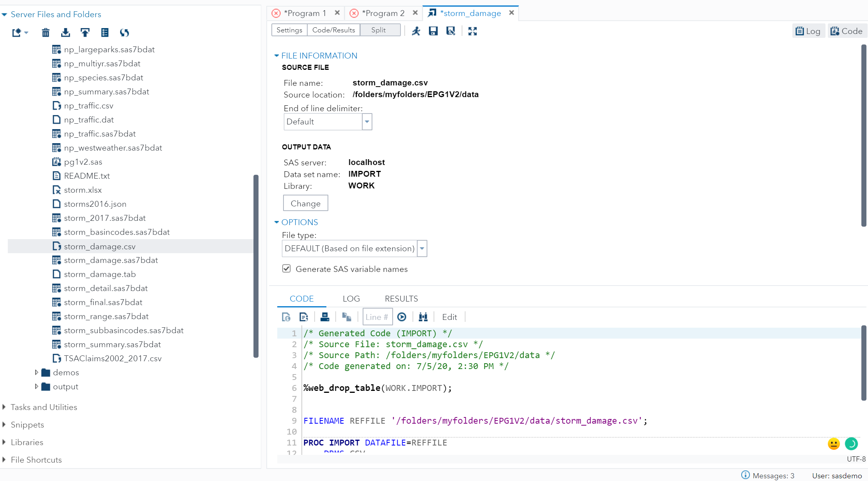The height and width of the screenshot is (481, 868).
Task: Uncheck Generate SAS variable names
Action: click(x=287, y=269)
